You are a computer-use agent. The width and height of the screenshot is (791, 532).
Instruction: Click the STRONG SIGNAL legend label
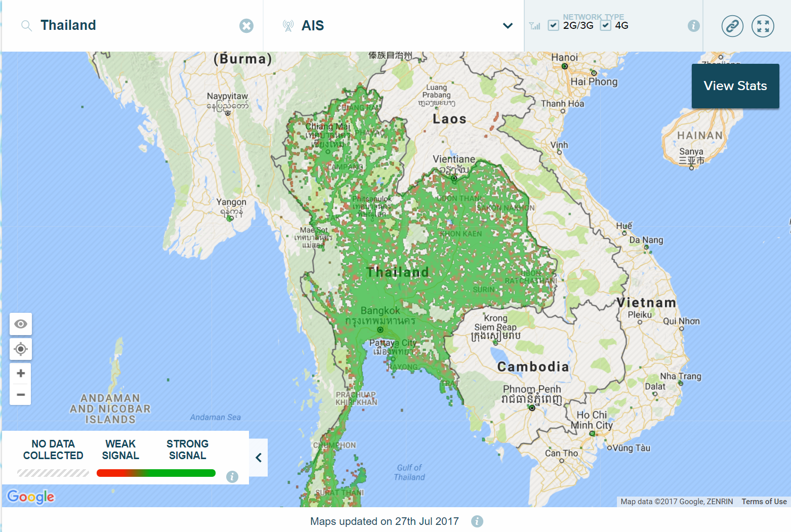click(x=187, y=449)
